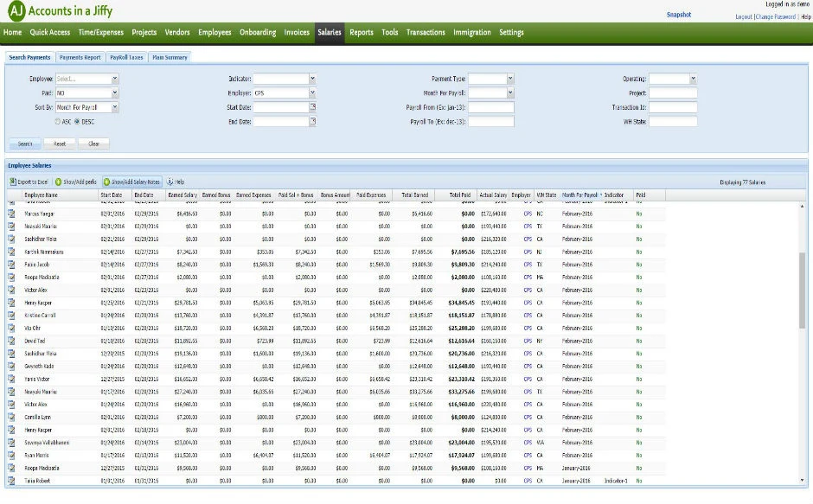Click Show/Add Salary Notes toolbar button

tap(132, 182)
